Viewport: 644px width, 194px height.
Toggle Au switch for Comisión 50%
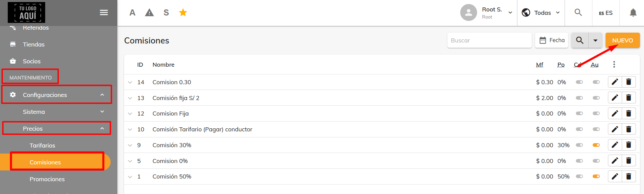[596, 176]
